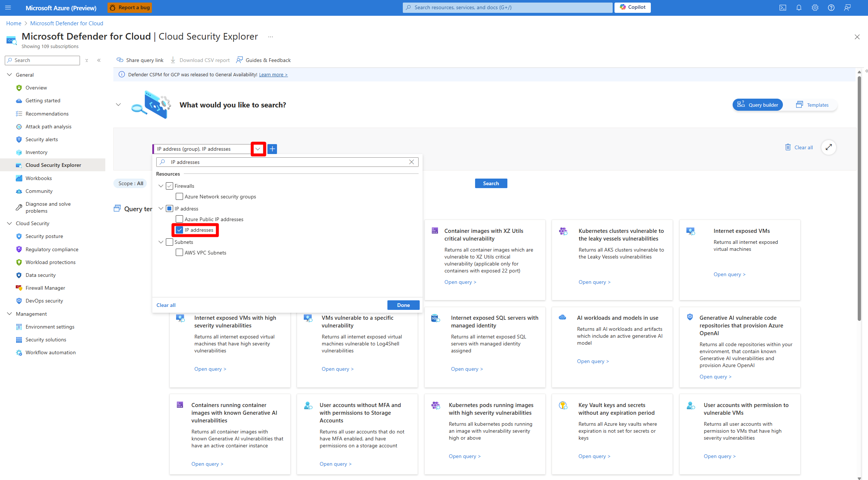Open Attack path analysis in sidebar
The width and height of the screenshot is (868, 480).
click(x=48, y=127)
